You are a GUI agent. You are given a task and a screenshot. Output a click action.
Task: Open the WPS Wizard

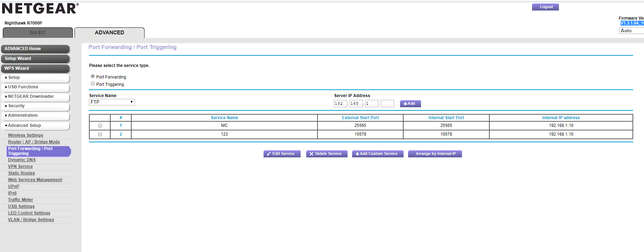click(35, 68)
